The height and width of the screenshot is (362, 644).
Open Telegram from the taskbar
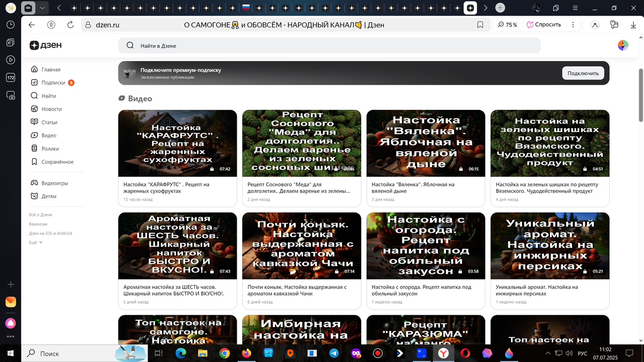pos(334,353)
